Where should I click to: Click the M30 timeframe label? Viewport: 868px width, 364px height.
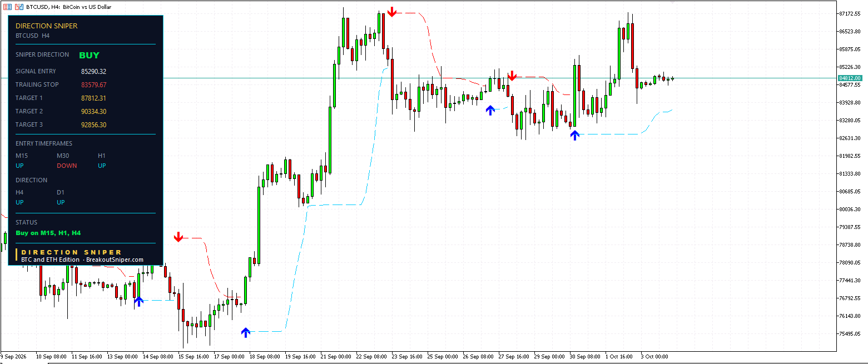[x=63, y=156]
